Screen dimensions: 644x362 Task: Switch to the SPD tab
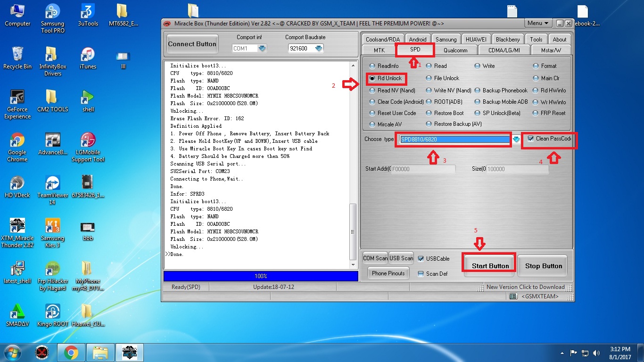415,49
